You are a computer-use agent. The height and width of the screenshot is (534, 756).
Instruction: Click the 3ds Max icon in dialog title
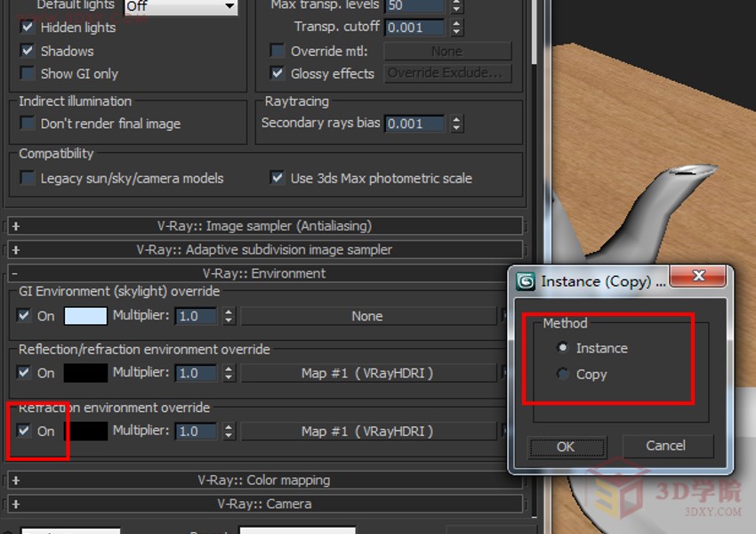[526, 280]
